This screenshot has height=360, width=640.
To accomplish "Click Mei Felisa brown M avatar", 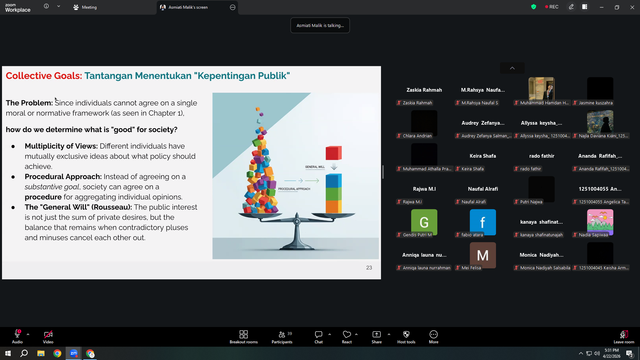I will [x=483, y=255].
